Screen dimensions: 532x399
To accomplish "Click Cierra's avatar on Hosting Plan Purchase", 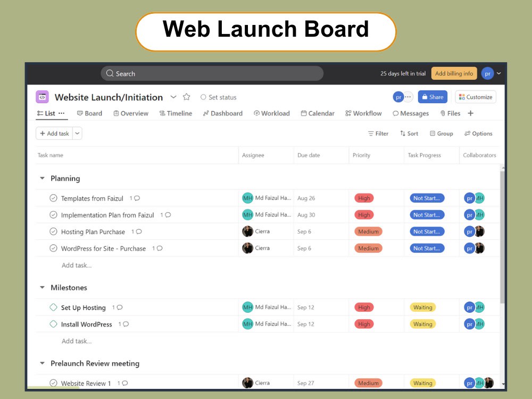I will pos(248,231).
